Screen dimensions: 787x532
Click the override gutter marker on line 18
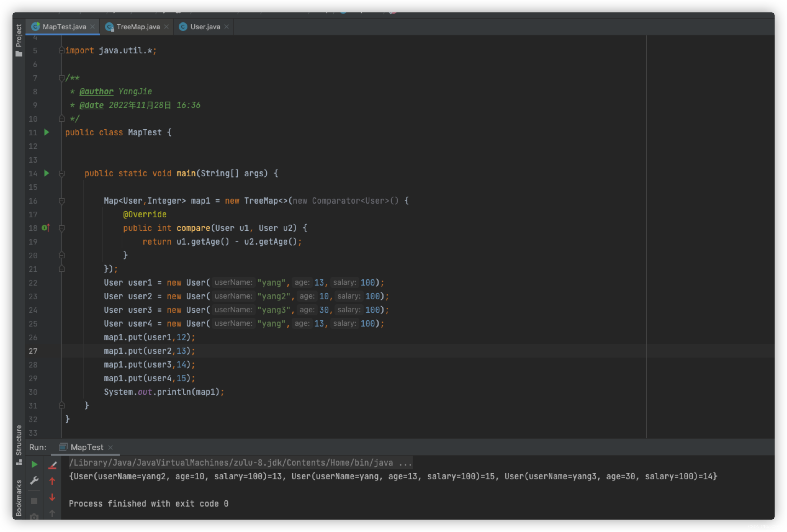coord(46,228)
